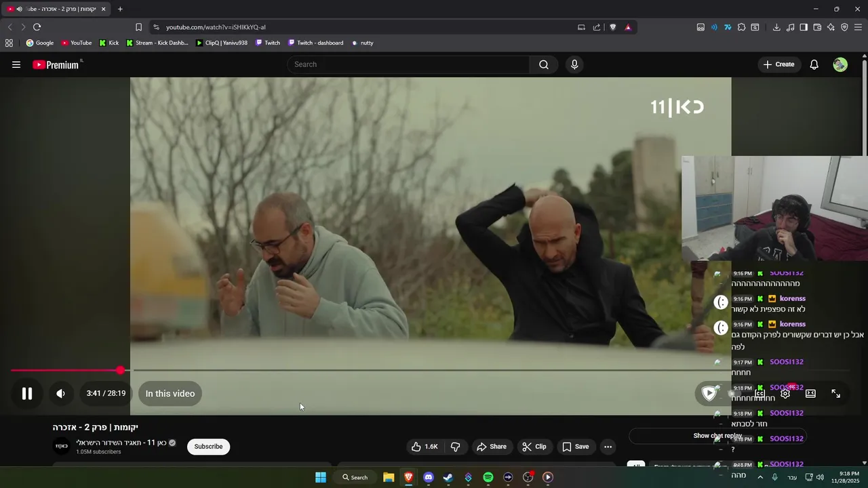Image resolution: width=868 pixels, height=488 pixels.
Task: Toggle closed captions CC
Action: (x=760, y=393)
